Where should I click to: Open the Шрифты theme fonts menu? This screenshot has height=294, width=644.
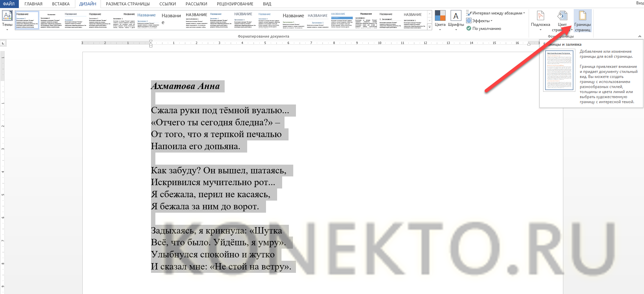(x=456, y=20)
